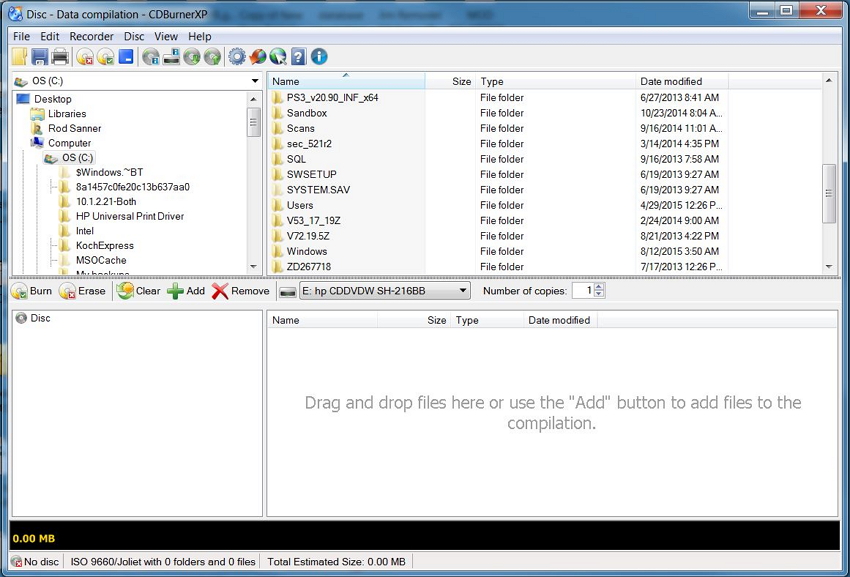
Task: Click the erase disc icon in the top toolbar
Action: (x=85, y=56)
